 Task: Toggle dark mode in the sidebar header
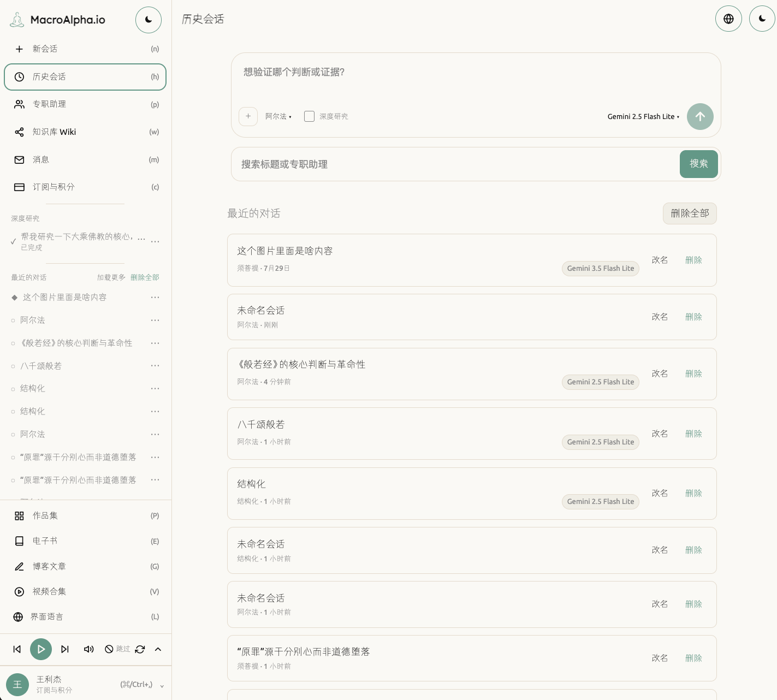[149, 20]
